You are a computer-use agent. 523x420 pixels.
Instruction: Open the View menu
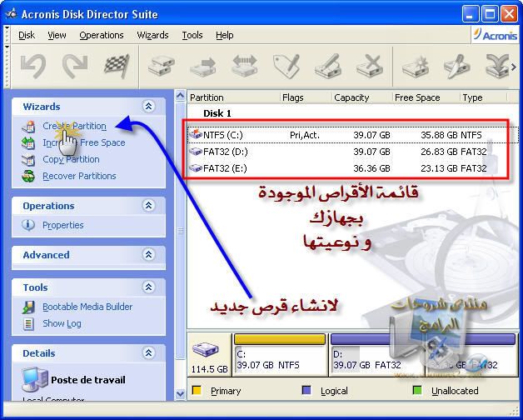coord(57,35)
